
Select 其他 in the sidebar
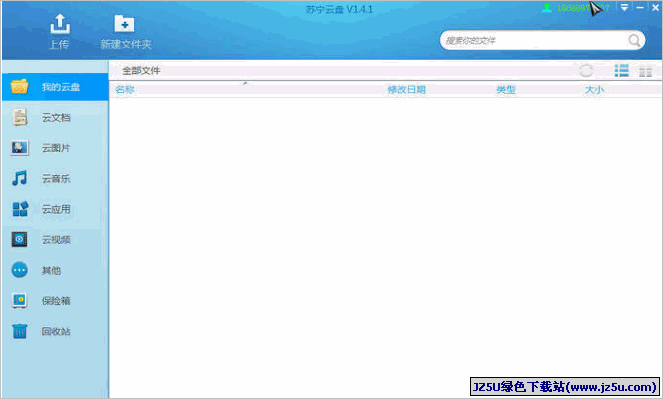55,270
